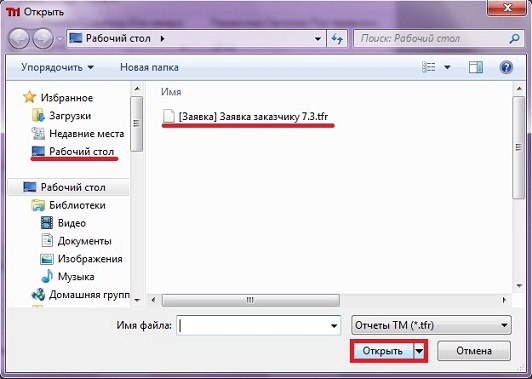Click the Документы page icon
Image resolution: width=532 pixels, height=379 pixels.
pyautogui.click(x=47, y=241)
